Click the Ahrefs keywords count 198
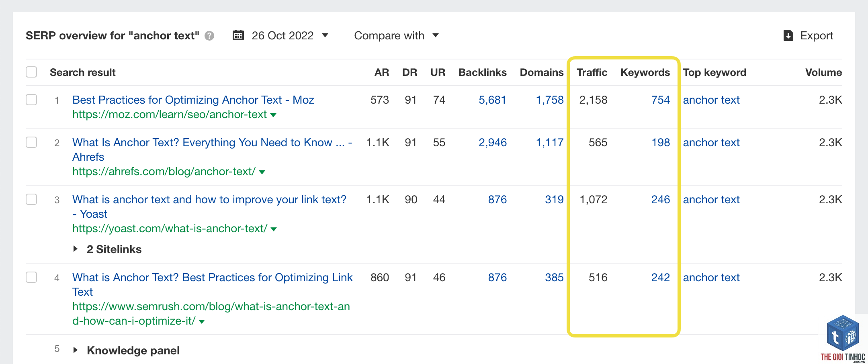This screenshot has height=364, width=868. [x=661, y=142]
